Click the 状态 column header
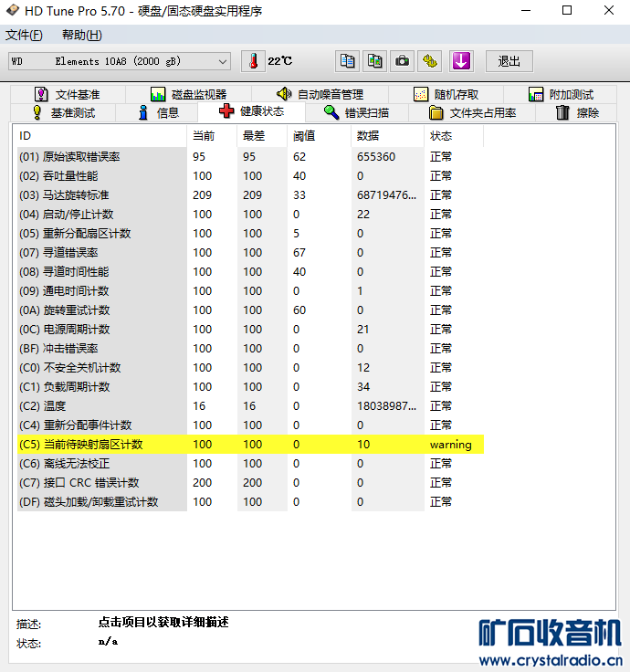 454,136
